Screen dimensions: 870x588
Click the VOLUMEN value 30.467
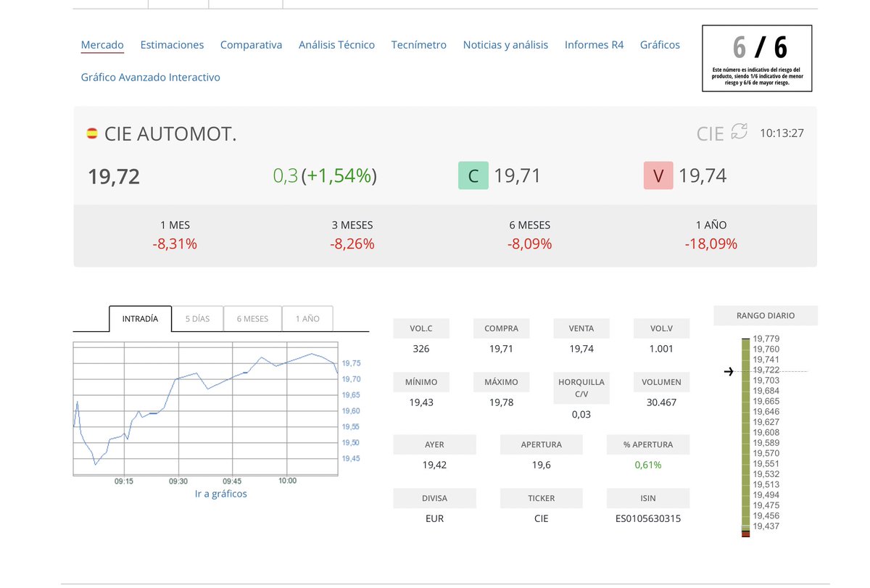(x=661, y=402)
